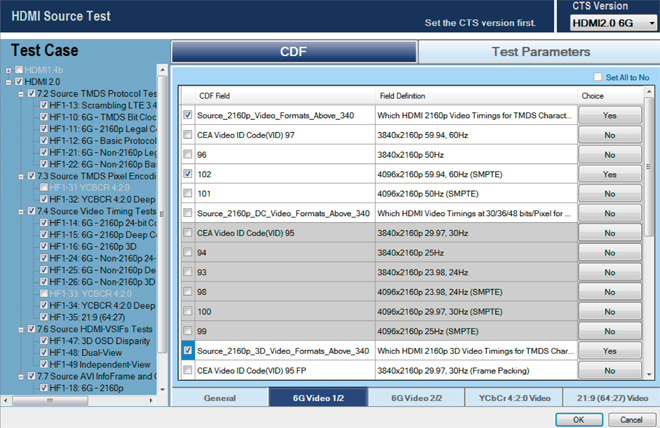Select the 6G Video 1/2 tab
Screen dimensions: 660x428
318,398
